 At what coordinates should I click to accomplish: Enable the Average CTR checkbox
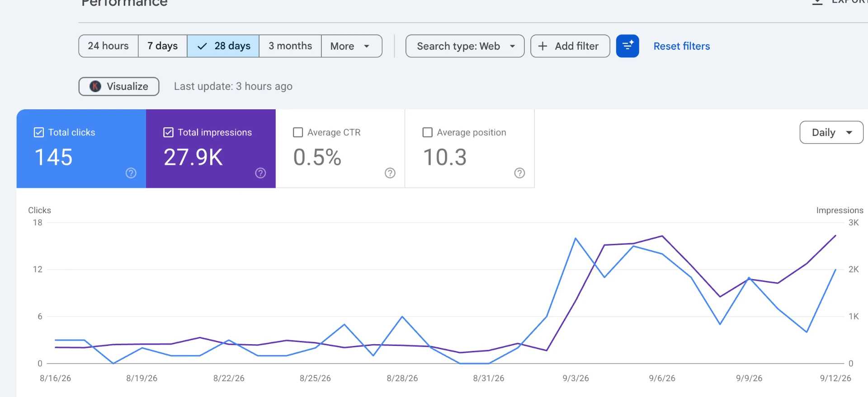coord(298,132)
